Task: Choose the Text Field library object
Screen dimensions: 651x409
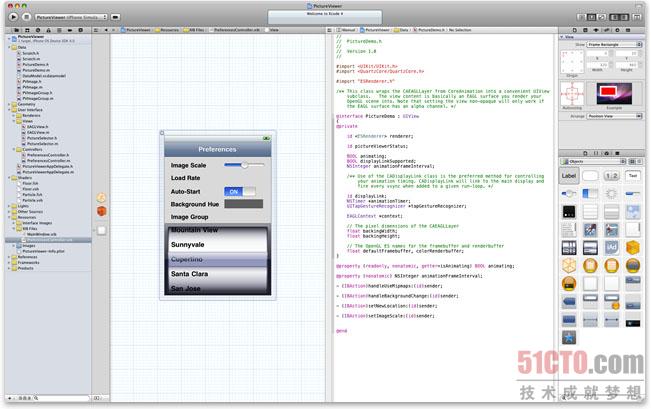Action: (633, 176)
